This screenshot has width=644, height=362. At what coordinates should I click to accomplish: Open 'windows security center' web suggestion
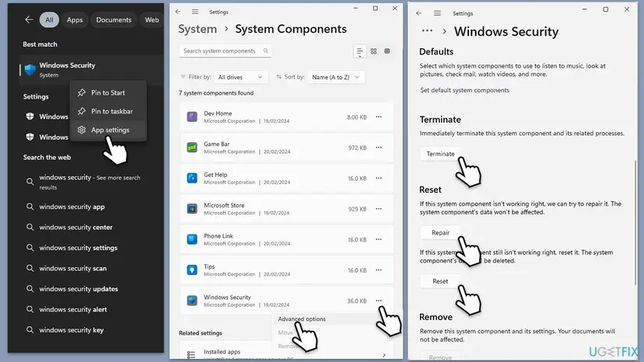click(75, 228)
